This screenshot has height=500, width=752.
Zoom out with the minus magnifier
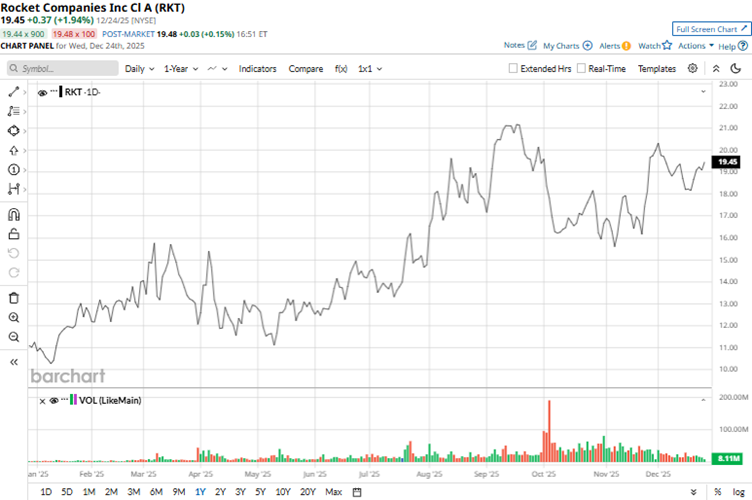click(x=14, y=337)
